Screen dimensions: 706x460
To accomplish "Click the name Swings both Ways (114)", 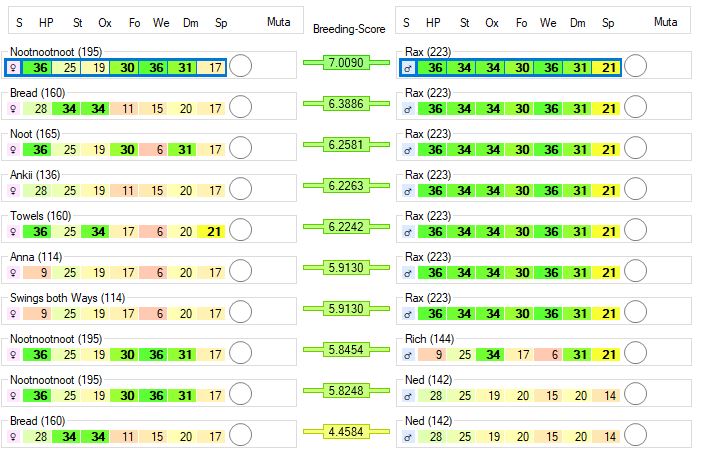I will [x=68, y=298].
